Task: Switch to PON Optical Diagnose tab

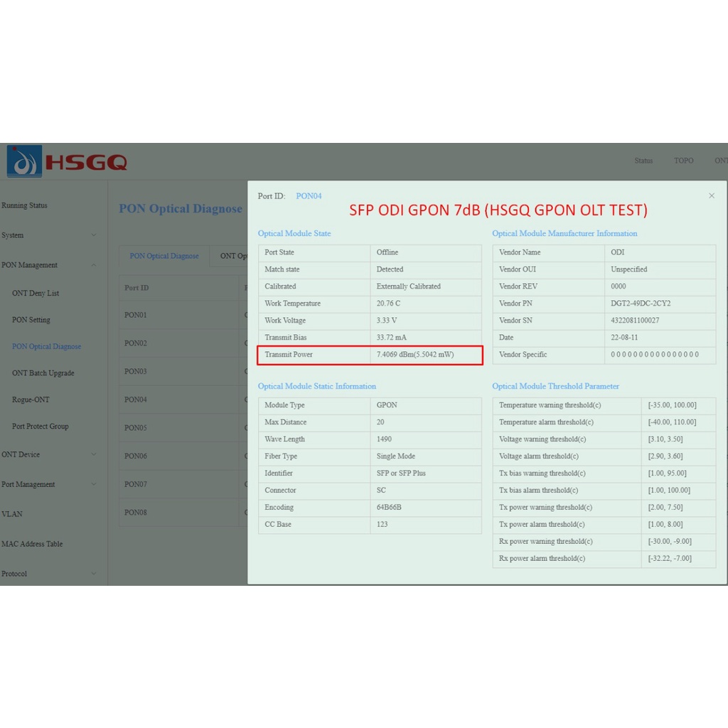Action: coord(164,256)
